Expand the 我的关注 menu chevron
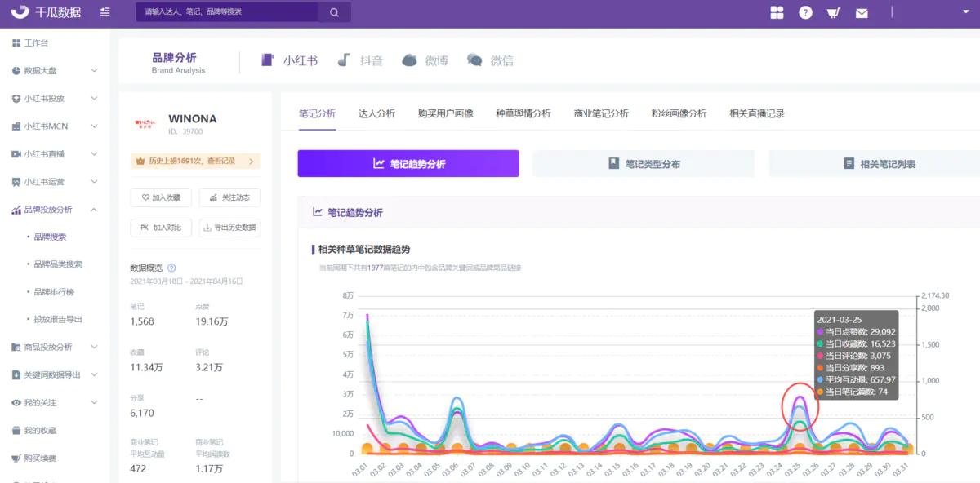Viewport: 980px width, 483px height. [94, 403]
